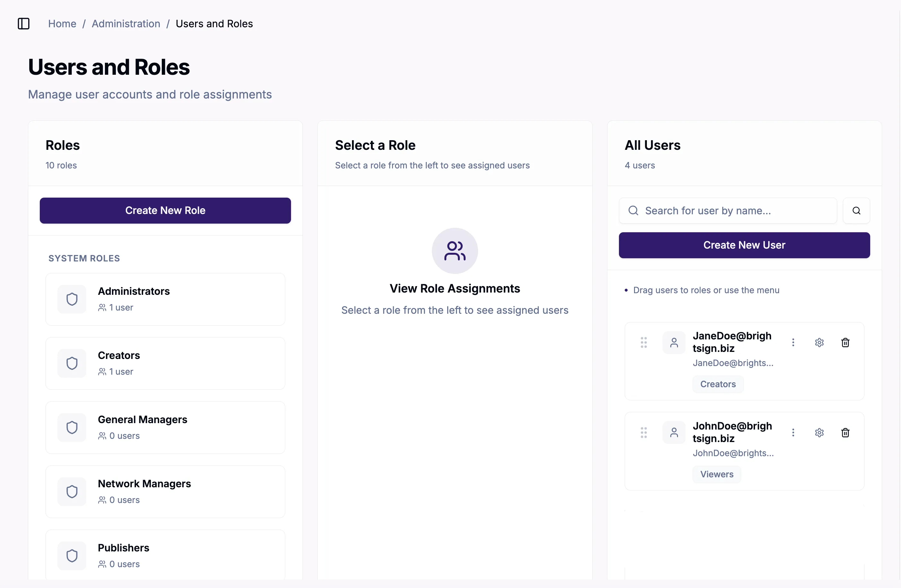Screen dimensions: 901x588
Task: Click the View Role Assignments heading
Action: [x=455, y=288]
